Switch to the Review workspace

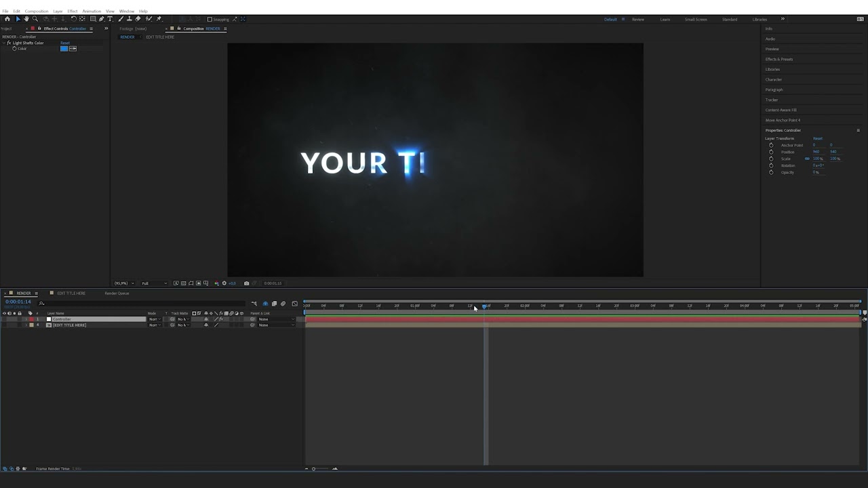point(638,19)
